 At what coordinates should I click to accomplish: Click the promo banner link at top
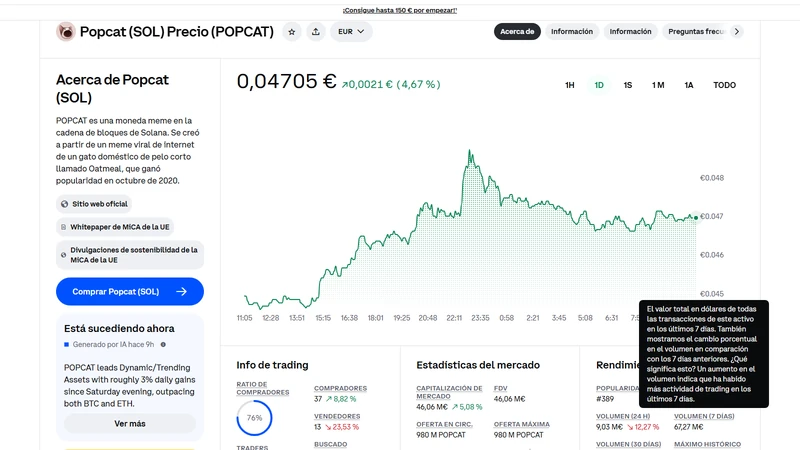point(399,10)
